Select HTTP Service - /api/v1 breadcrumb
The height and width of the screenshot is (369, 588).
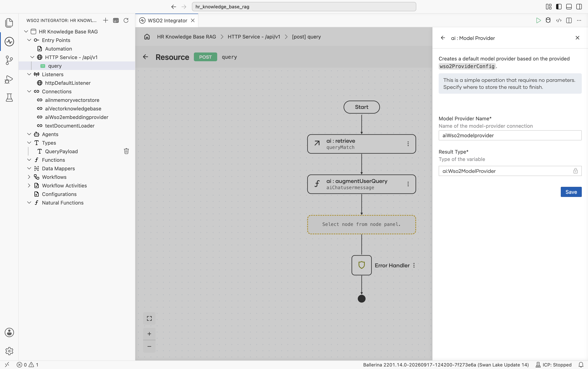coord(254,37)
